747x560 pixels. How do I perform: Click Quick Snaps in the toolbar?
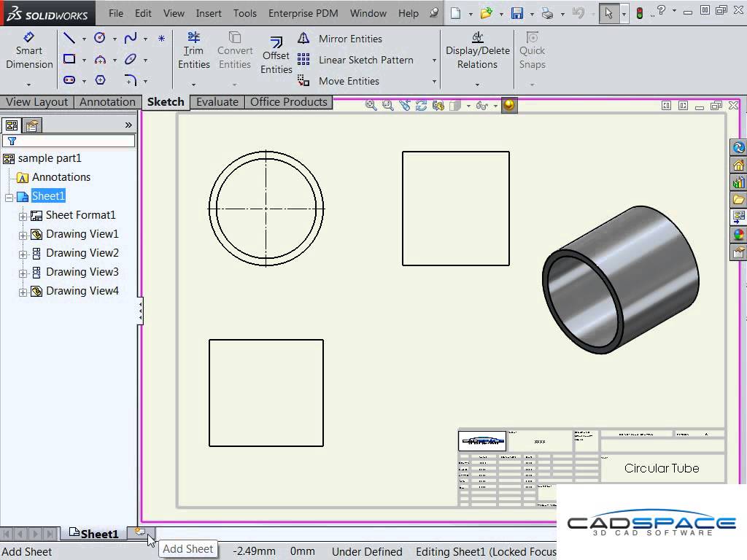pyautogui.click(x=532, y=51)
